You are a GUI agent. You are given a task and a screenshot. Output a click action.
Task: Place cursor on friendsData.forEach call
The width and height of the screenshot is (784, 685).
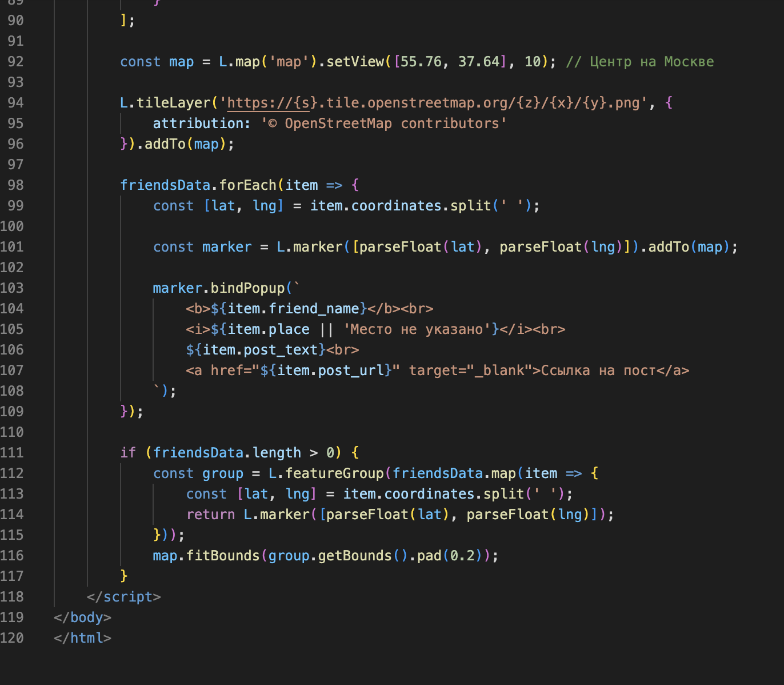pos(248,185)
